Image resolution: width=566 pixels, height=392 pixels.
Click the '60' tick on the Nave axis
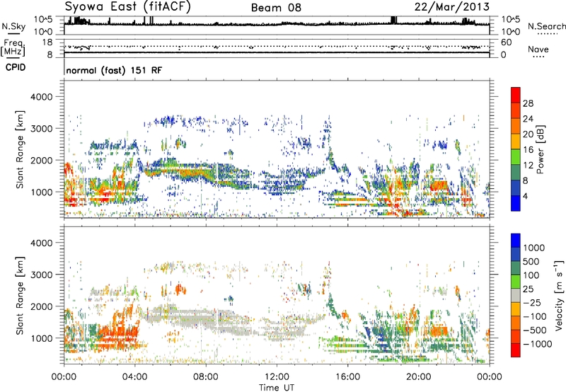(506, 42)
